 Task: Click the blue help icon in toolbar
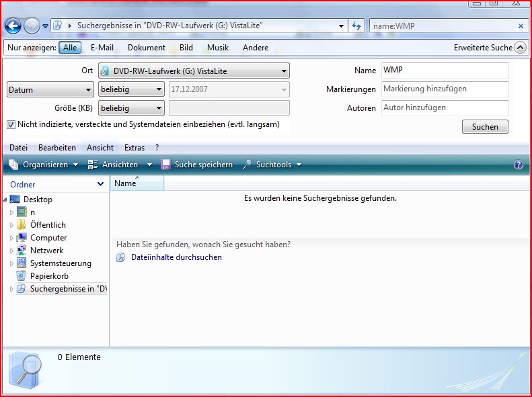click(519, 165)
